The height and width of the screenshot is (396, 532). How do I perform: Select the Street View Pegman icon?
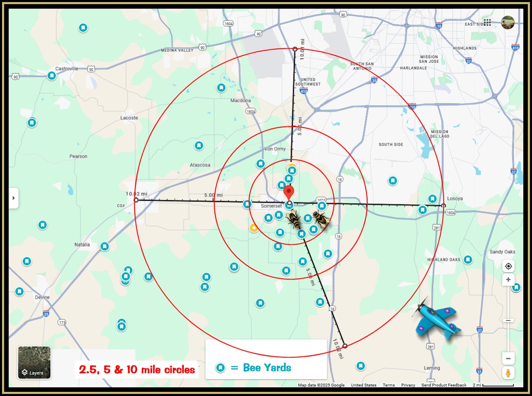pyautogui.click(x=508, y=372)
